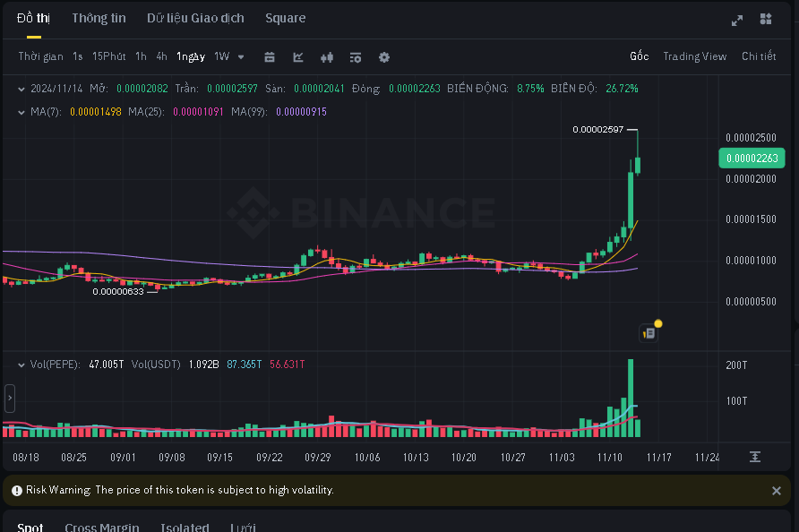The width and height of the screenshot is (799, 532).
Task: Click the BIẾN ĐỘ value 26.72%
Action: [622, 89]
